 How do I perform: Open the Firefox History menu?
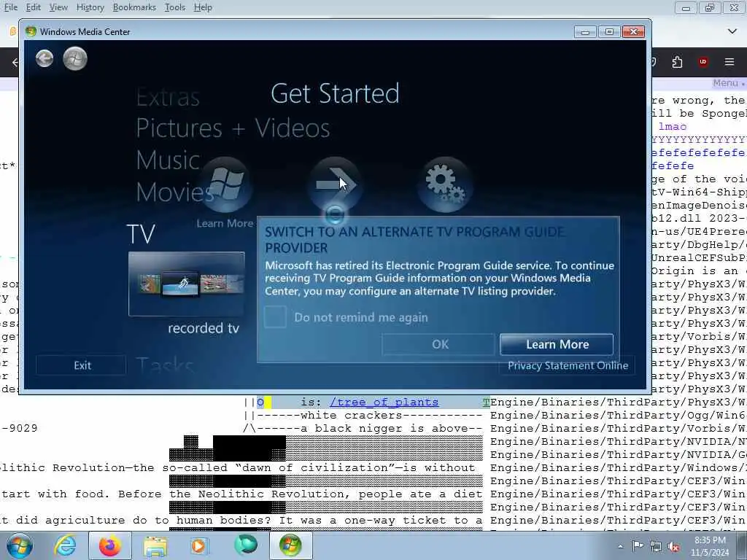(x=90, y=7)
